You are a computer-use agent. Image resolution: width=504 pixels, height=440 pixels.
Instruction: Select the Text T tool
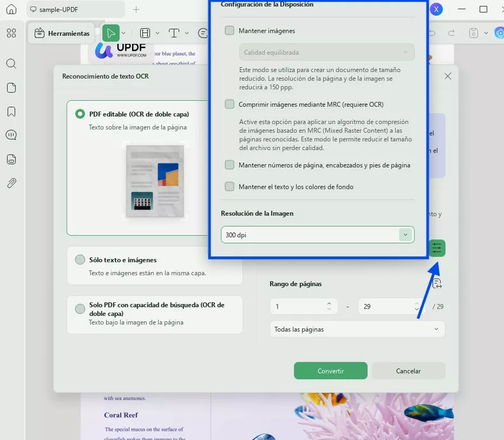[x=174, y=33]
